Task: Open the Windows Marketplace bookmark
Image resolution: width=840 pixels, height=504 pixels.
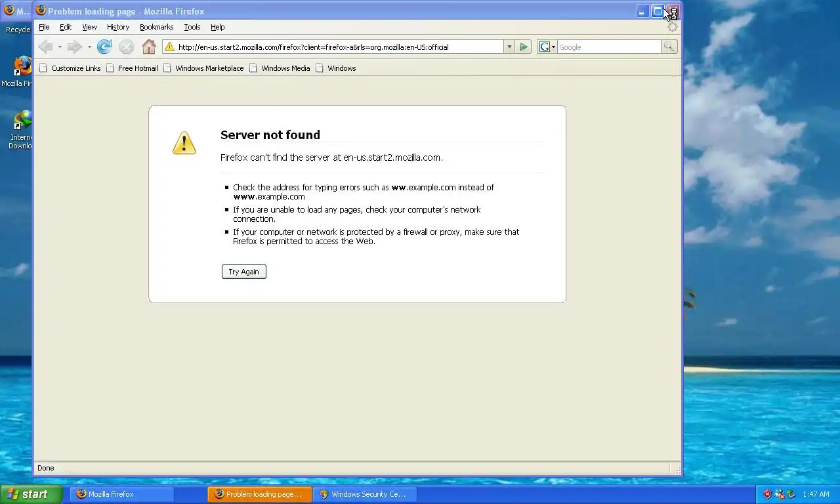Action: pyautogui.click(x=203, y=68)
